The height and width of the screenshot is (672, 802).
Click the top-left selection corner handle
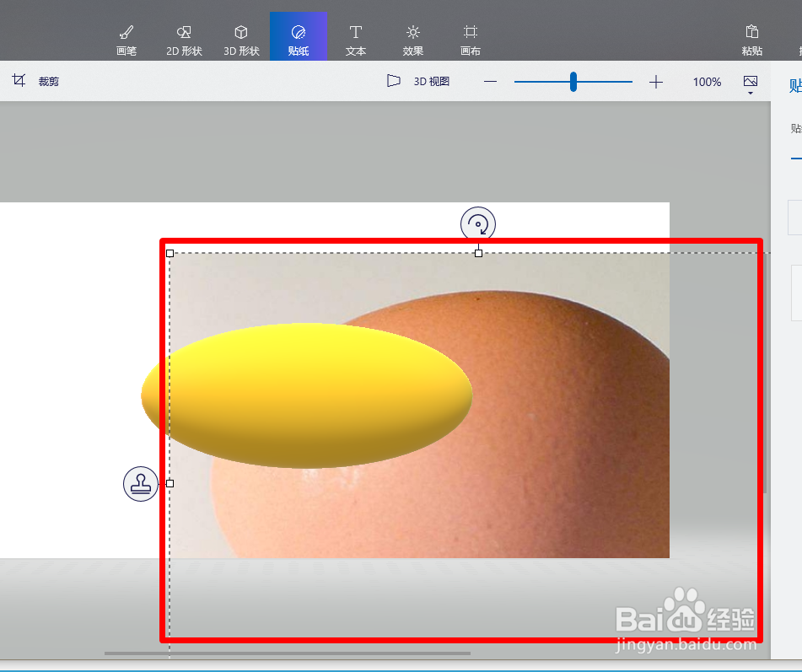(170, 253)
